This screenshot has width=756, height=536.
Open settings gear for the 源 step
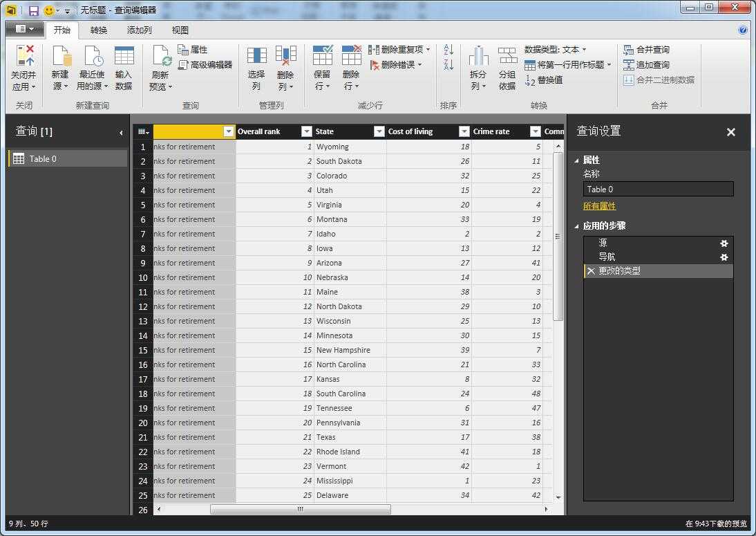tap(724, 243)
